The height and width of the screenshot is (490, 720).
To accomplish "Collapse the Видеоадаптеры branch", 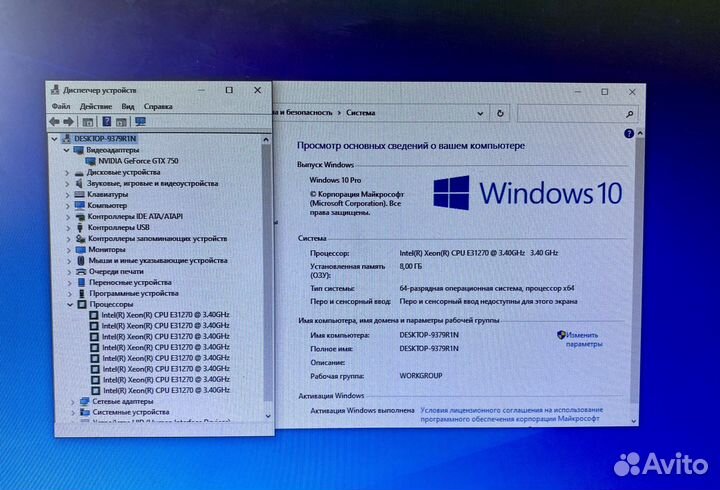I will 66,150.
